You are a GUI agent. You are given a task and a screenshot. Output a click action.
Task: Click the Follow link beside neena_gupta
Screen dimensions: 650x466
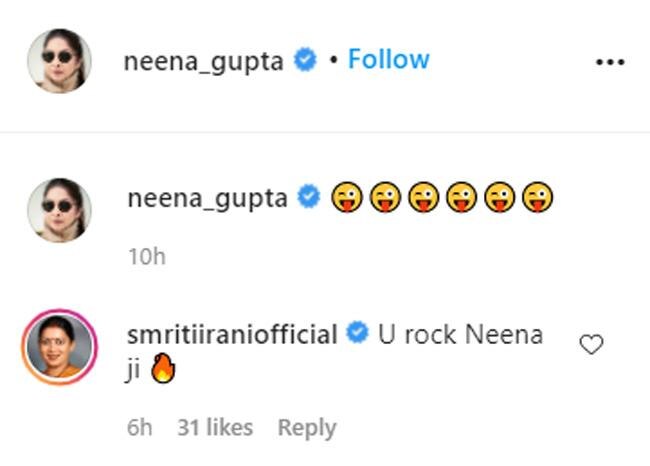click(x=388, y=60)
